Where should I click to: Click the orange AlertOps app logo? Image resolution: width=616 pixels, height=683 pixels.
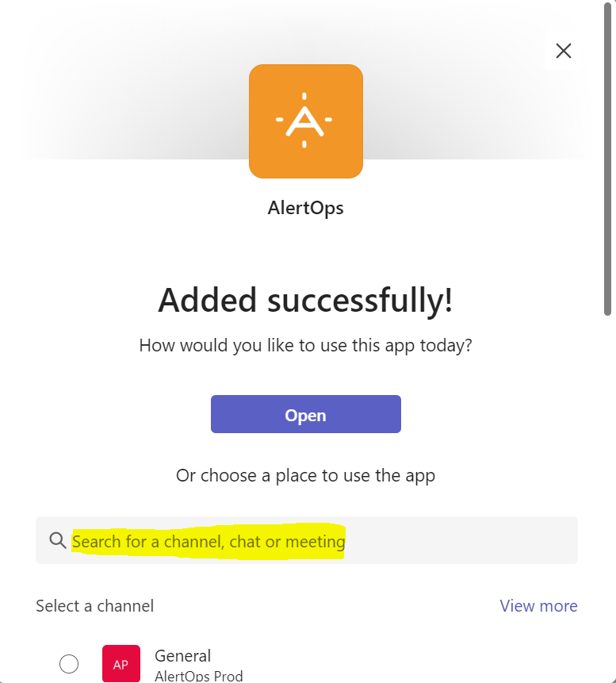coord(305,121)
